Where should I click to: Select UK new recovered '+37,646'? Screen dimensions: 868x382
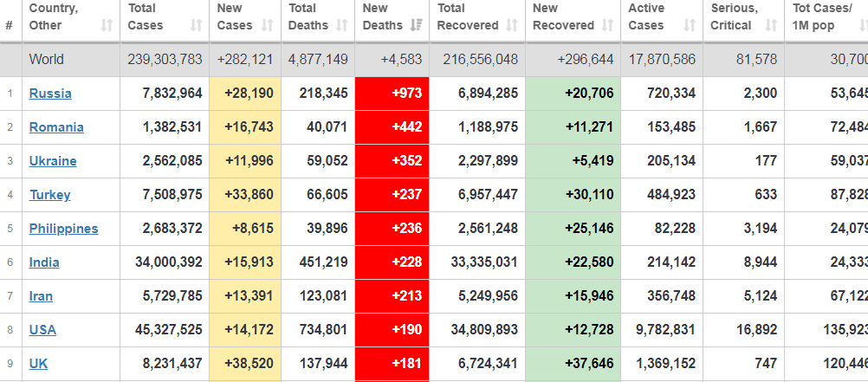tap(589, 363)
